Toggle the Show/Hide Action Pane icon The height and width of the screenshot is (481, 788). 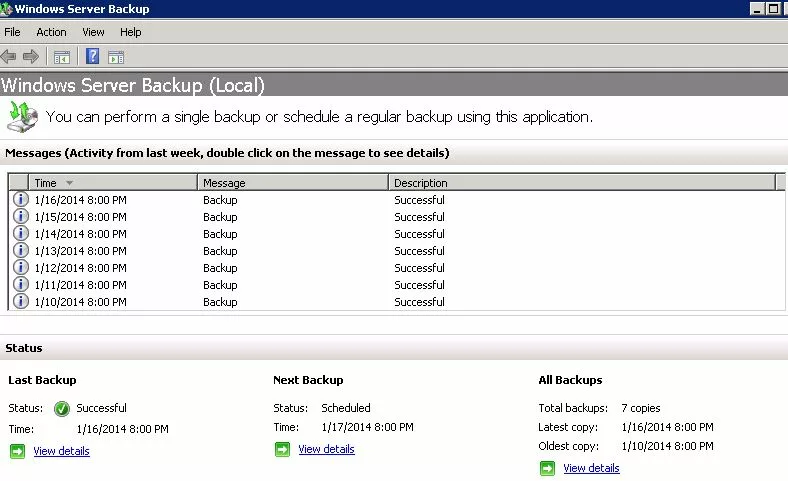coord(116,57)
